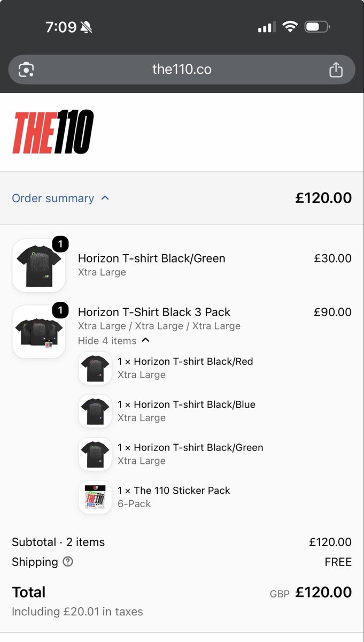The height and width of the screenshot is (642, 364).
Task: Collapse the Order summary chevron
Action: (x=105, y=198)
